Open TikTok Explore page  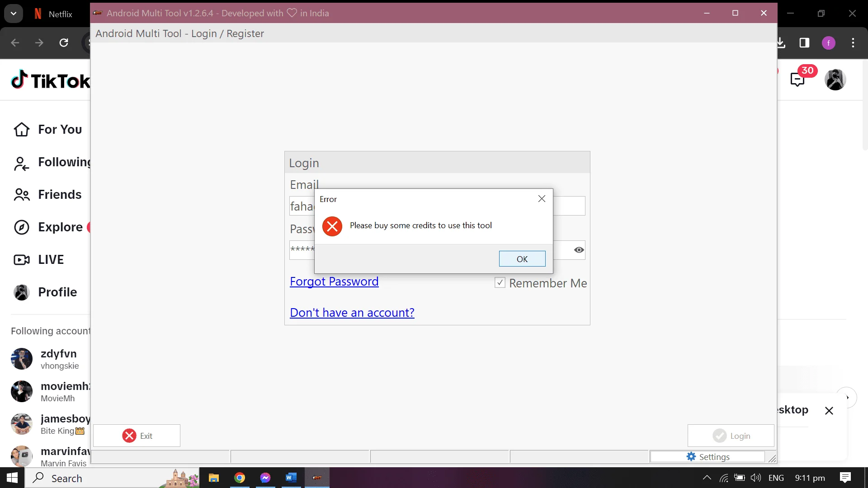[48, 227]
